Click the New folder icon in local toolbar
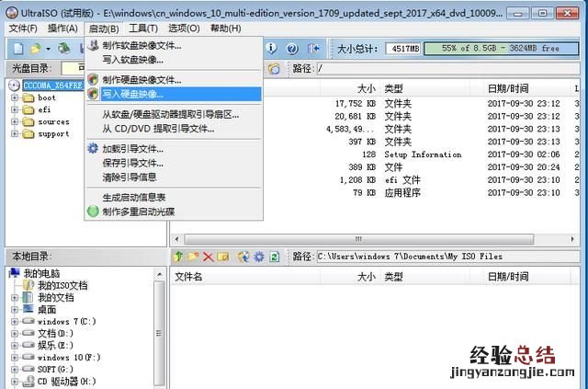This screenshot has height=389, width=588. coord(193,257)
